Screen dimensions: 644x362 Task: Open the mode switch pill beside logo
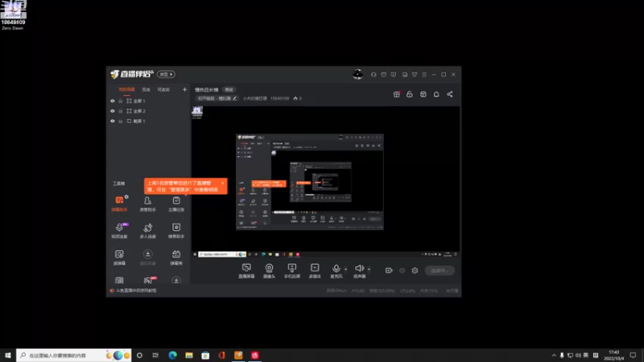(x=166, y=74)
